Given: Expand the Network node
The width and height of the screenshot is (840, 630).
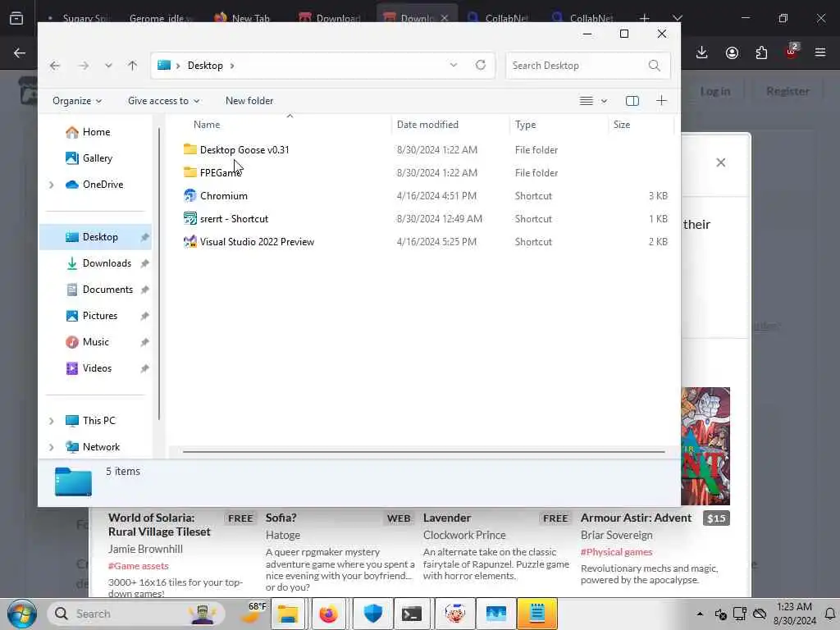Looking at the screenshot, I should 52,447.
